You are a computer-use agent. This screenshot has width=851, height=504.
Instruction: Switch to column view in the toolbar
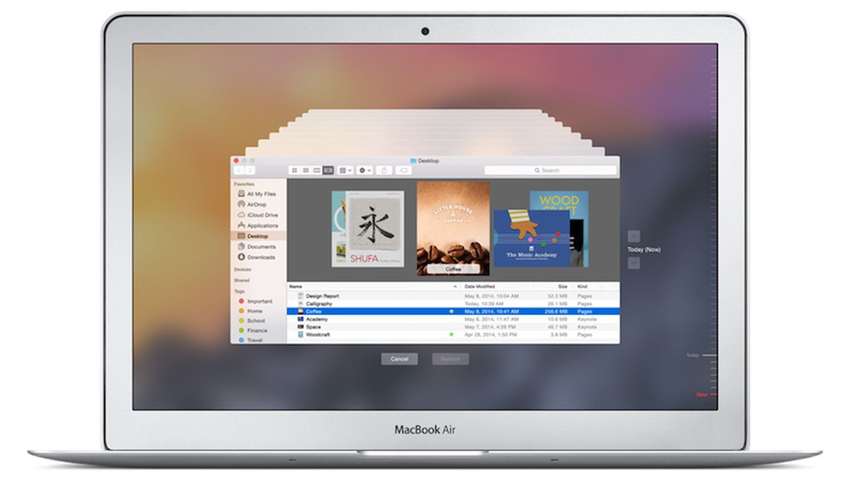317,170
